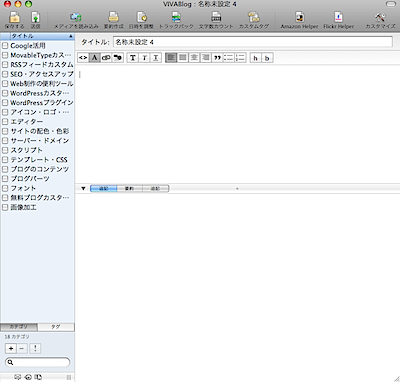Click the トラックバック toolbar icon
This screenshot has width=400, height=382.
[176, 20]
